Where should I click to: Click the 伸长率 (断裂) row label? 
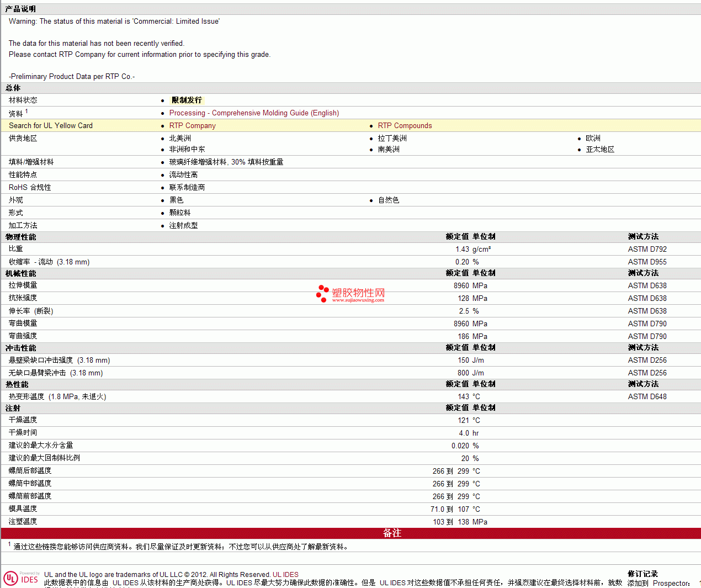coord(31,311)
